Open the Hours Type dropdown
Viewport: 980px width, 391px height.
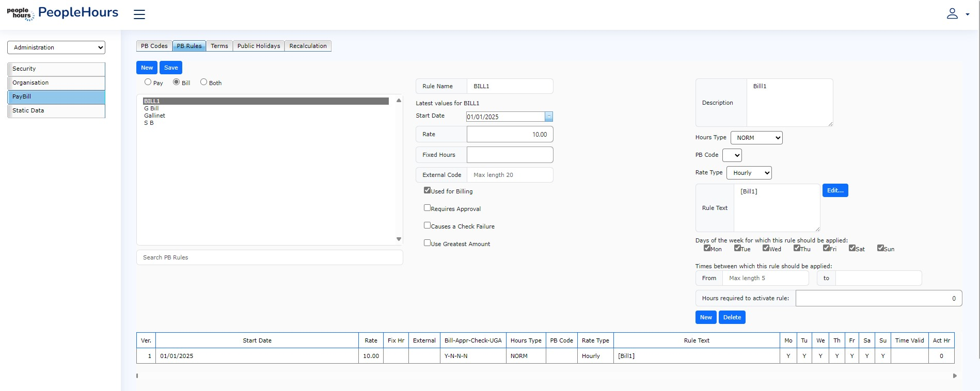coord(756,138)
